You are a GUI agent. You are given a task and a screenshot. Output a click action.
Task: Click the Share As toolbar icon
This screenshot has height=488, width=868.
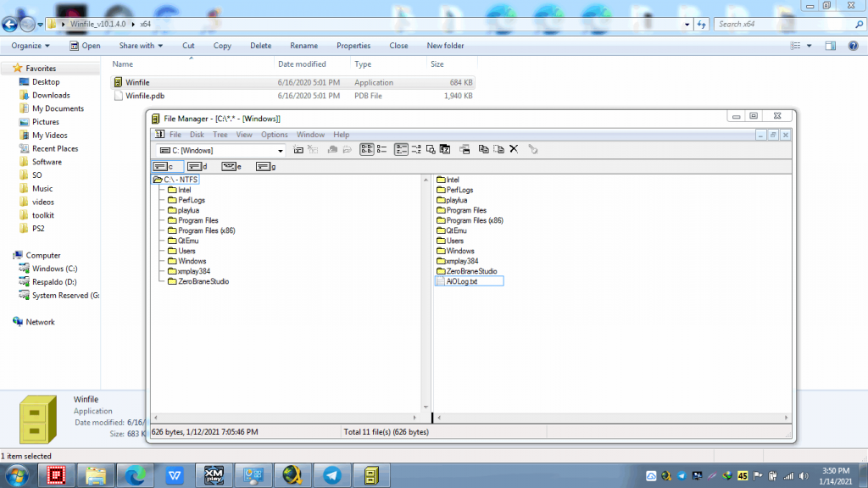[332, 149]
